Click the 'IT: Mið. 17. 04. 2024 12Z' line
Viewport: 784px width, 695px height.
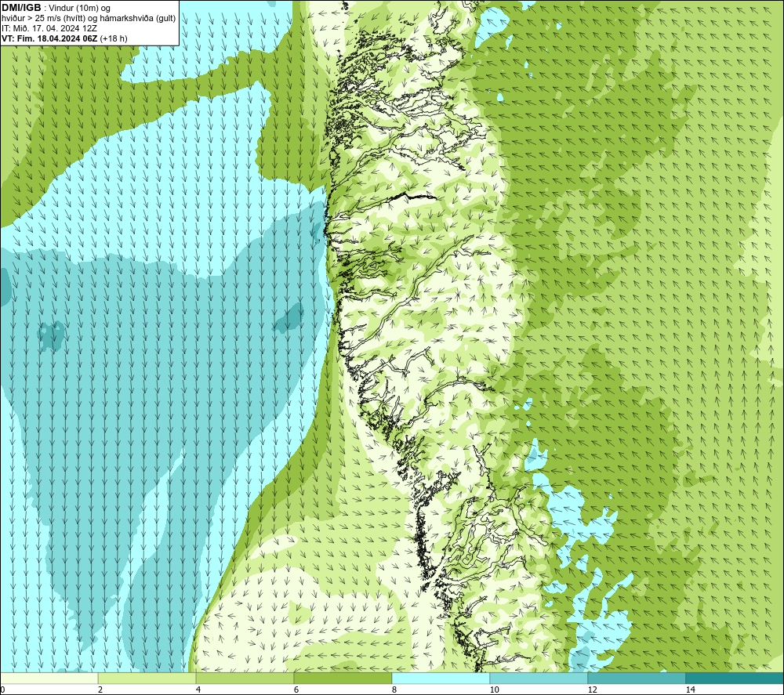(x=49, y=28)
